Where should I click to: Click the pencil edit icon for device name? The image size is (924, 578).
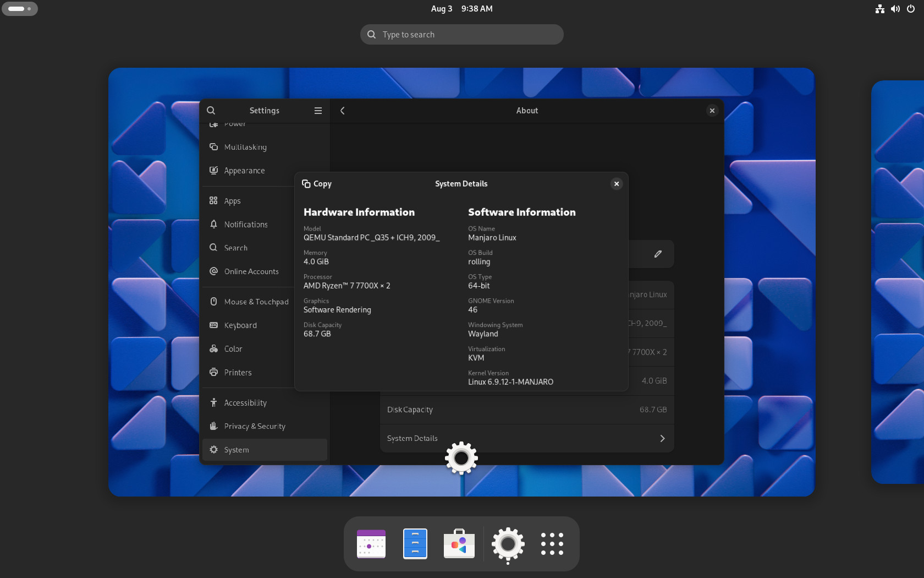pos(658,254)
